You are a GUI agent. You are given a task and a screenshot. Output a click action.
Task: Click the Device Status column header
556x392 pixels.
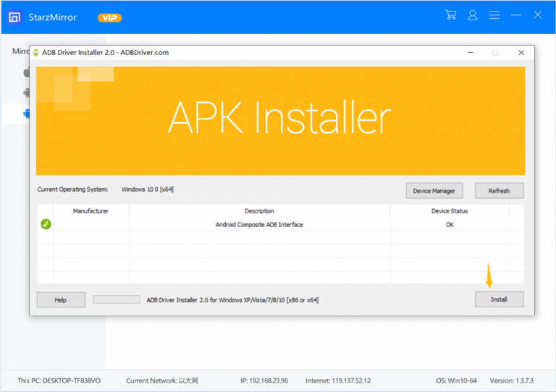(x=449, y=211)
